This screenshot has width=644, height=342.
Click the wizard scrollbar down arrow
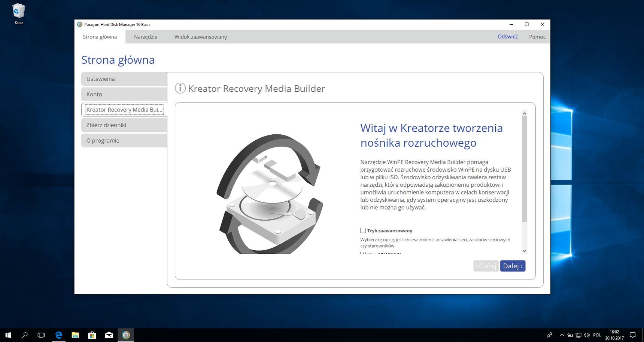coord(525,251)
